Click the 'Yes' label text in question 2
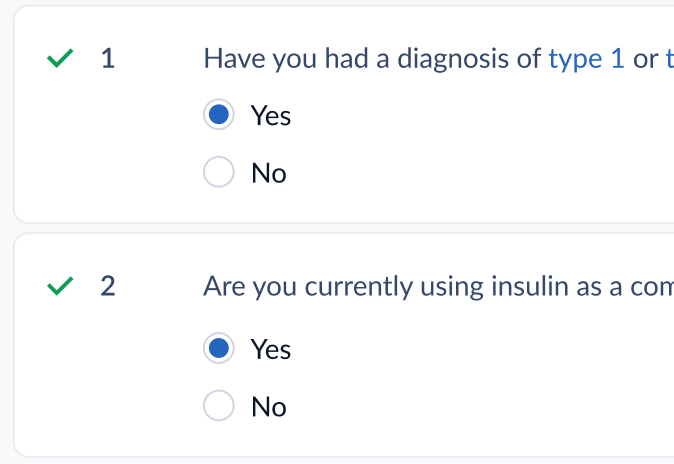The height and width of the screenshot is (464, 674). [x=271, y=349]
